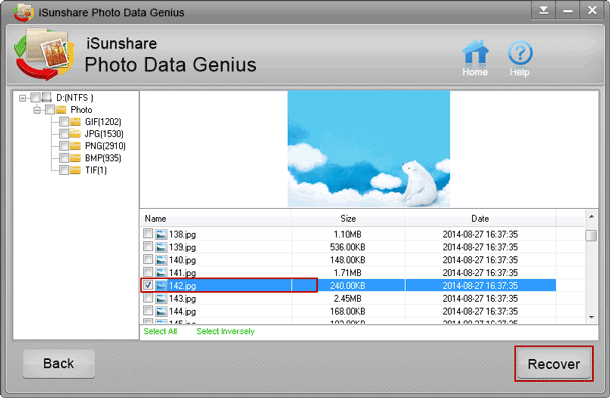
Task: Click the image icon of 139.jpg
Action: point(161,247)
